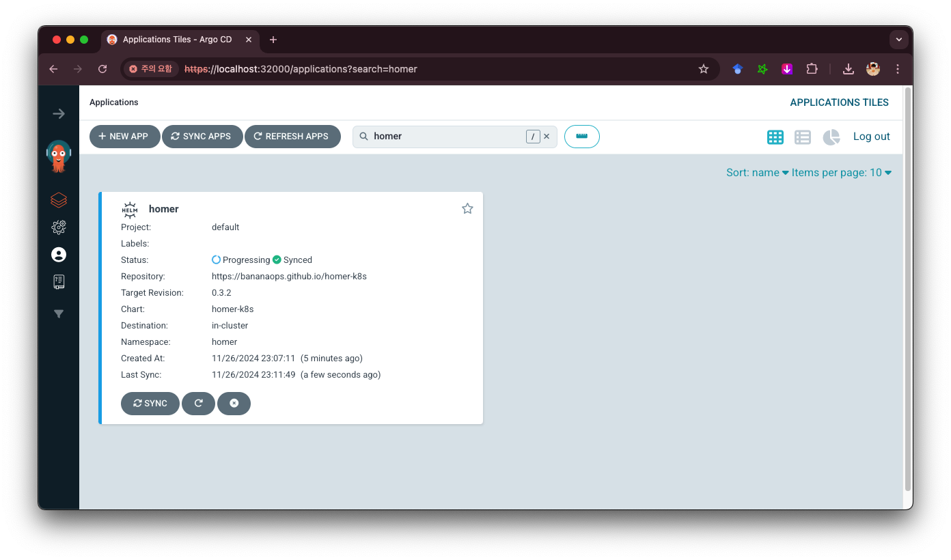Screen dimensions: 951x560
Task: Refresh the homer application
Action: [x=198, y=404]
